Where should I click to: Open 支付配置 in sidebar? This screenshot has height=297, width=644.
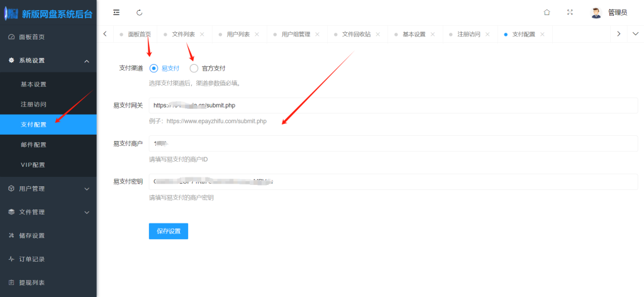point(48,125)
